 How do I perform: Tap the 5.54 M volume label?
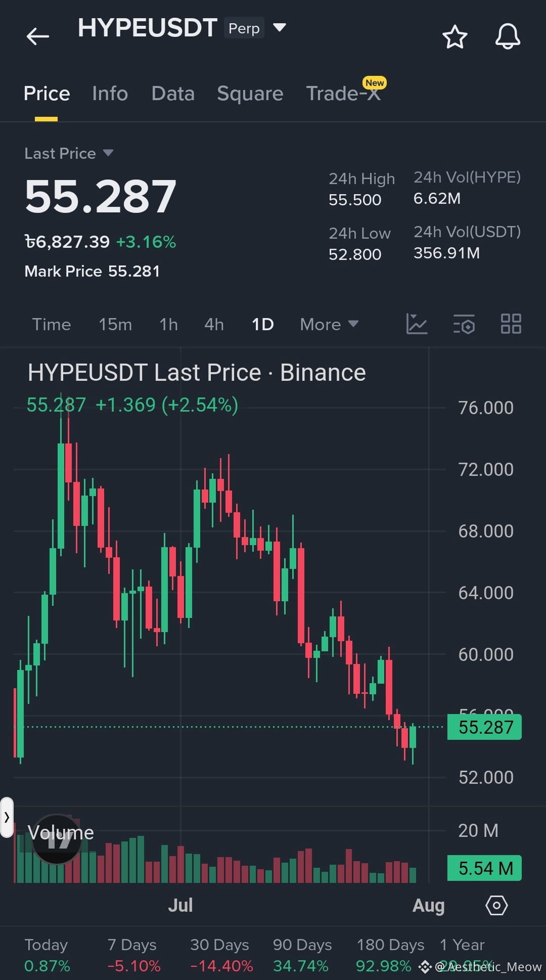click(484, 868)
